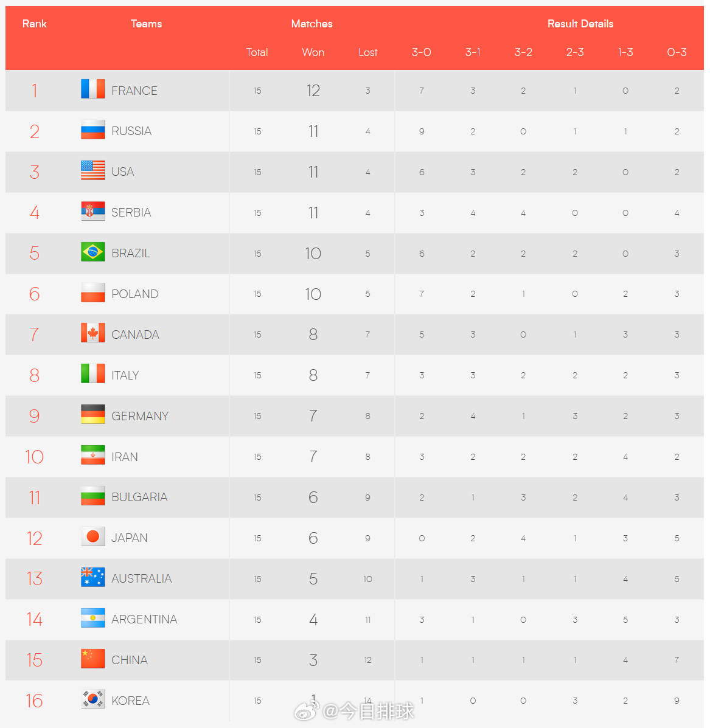Open the POLAND team link
Image resolution: width=710 pixels, height=728 pixels.
135,294
